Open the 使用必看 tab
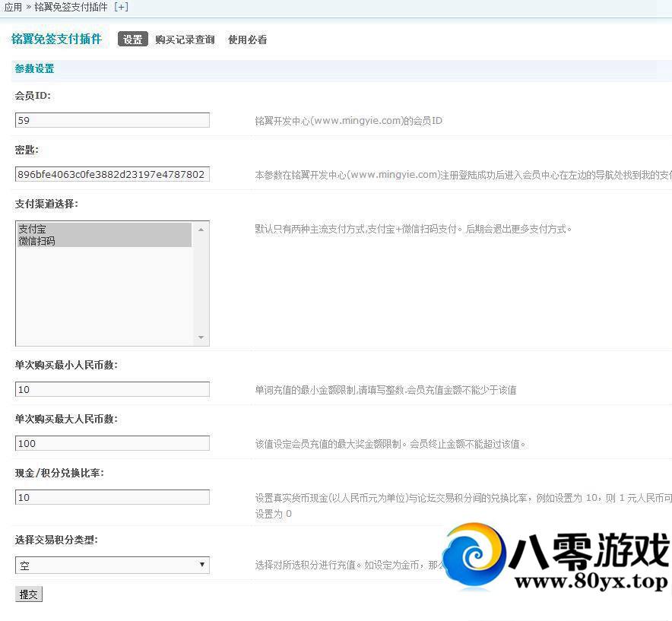 tap(246, 40)
